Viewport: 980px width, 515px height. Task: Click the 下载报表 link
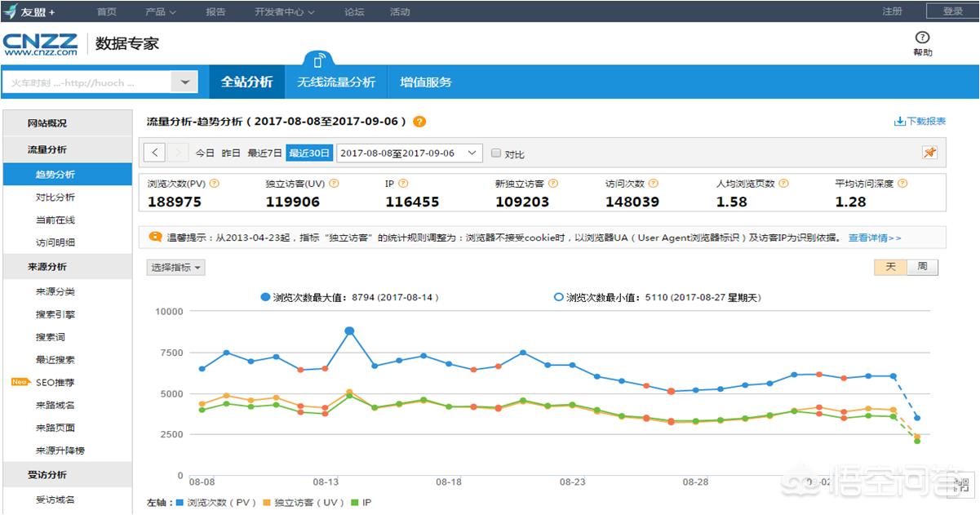pyautogui.click(x=926, y=122)
